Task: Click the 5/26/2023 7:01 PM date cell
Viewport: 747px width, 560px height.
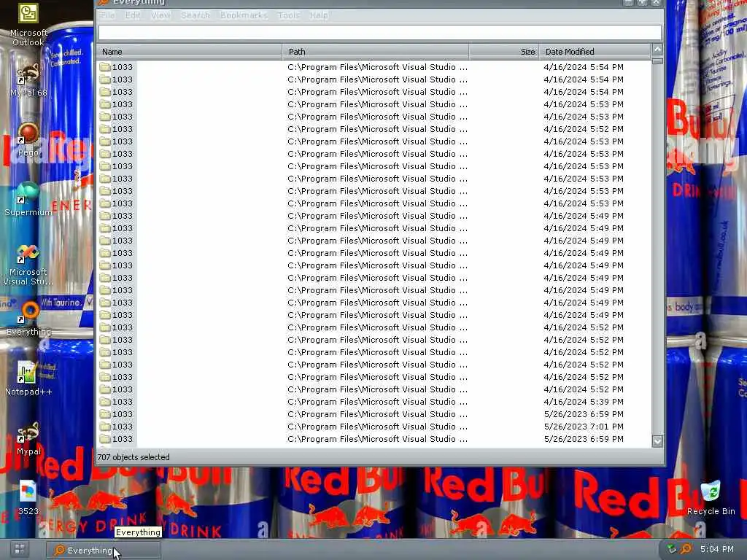Action: coord(584,426)
